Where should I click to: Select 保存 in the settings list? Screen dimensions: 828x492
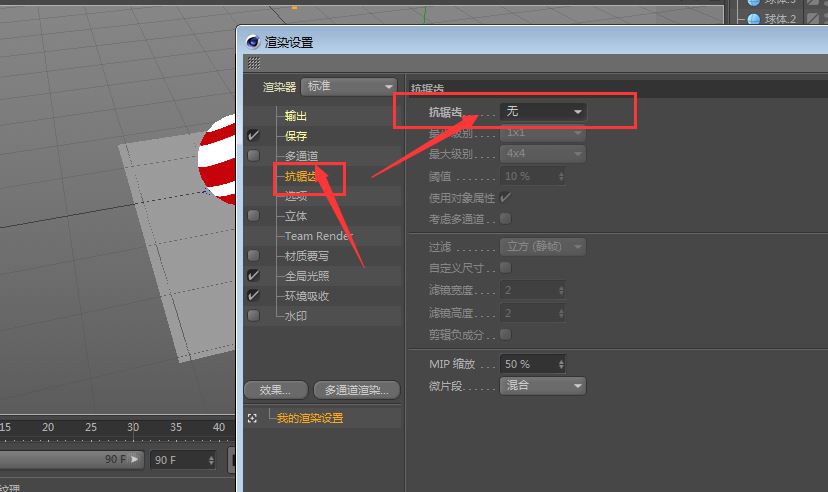click(x=296, y=136)
